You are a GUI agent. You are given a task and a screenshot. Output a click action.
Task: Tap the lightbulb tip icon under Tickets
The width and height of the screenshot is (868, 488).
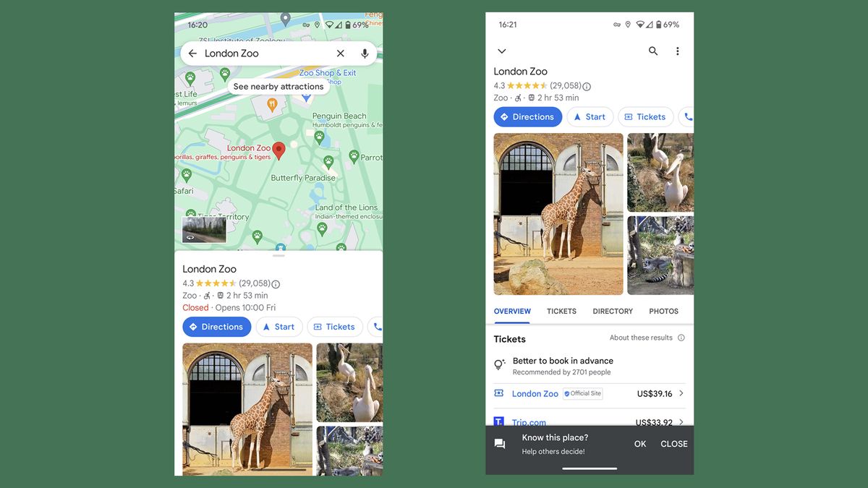pyautogui.click(x=499, y=365)
